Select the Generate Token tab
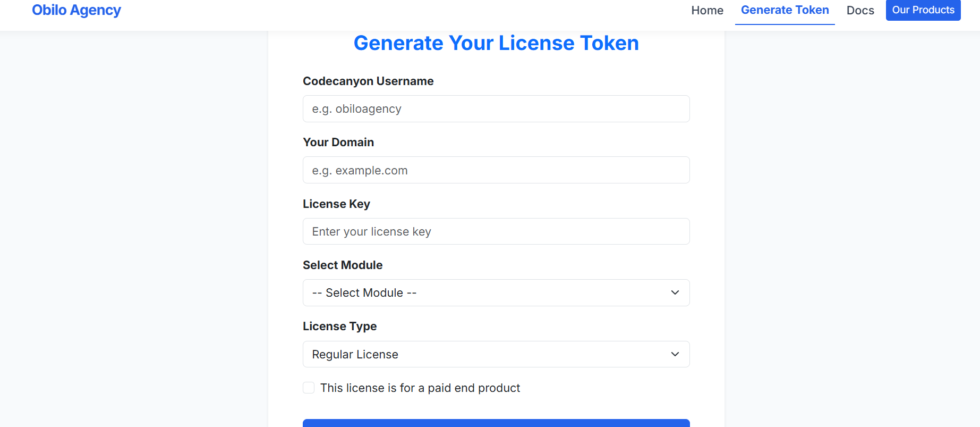Image resolution: width=980 pixels, height=427 pixels. 785,10
